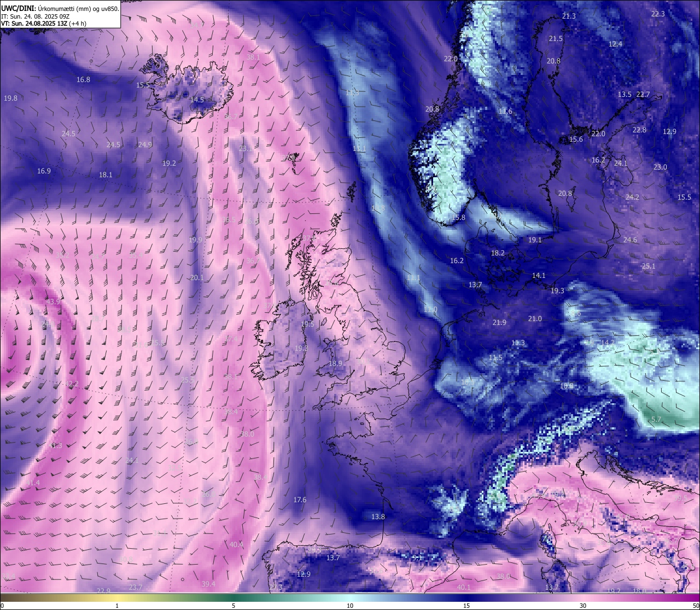Screen dimensions: 700x610
Task: Click the 23.0 value on the map
Action: (x=660, y=167)
